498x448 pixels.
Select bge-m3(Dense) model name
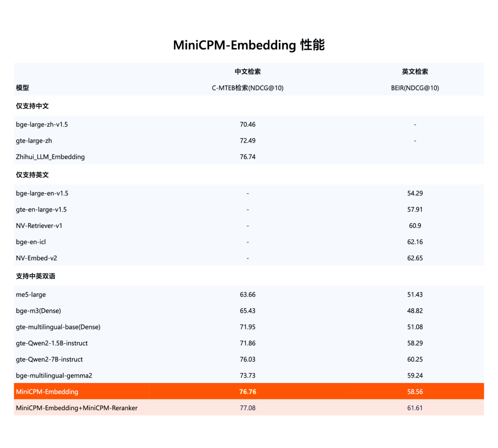(38, 311)
